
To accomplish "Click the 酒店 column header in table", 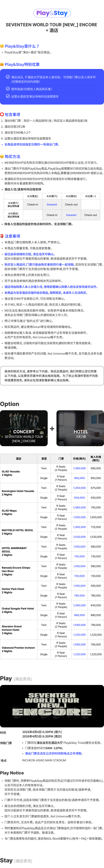I will point(19,459).
